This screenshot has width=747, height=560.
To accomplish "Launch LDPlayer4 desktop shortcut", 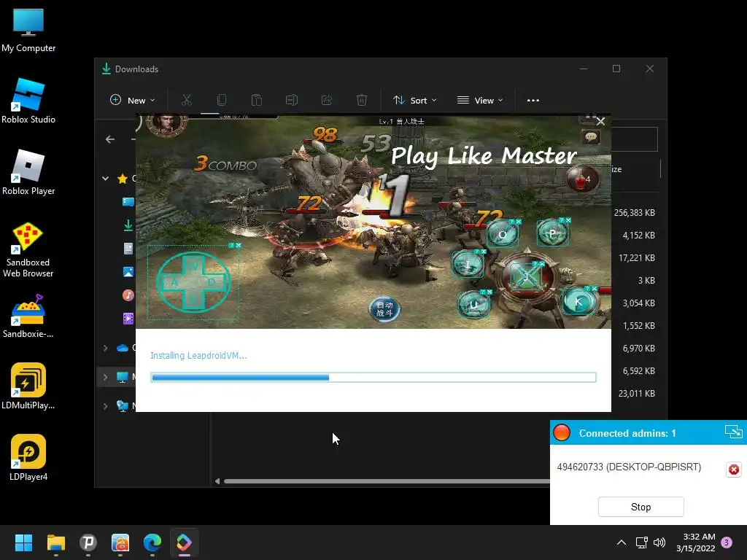I will click(x=28, y=458).
